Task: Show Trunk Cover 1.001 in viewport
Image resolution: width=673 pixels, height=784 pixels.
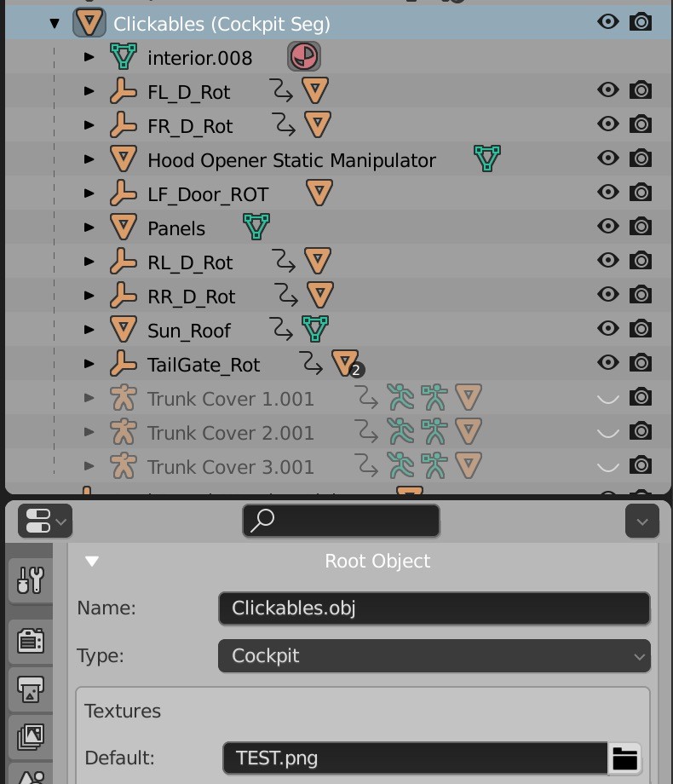Action: 608,398
